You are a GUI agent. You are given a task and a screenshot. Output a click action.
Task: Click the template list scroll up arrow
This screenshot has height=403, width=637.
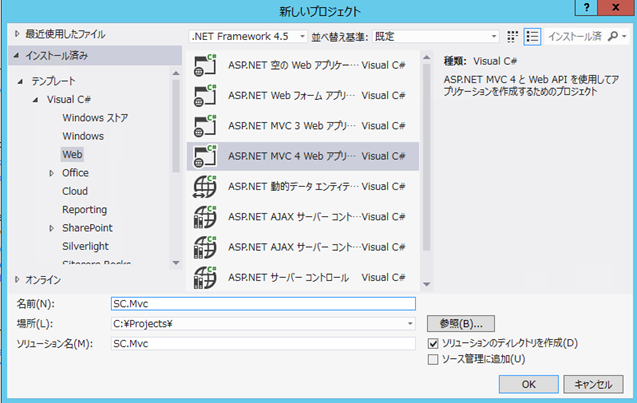pyautogui.click(x=426, y=58)
